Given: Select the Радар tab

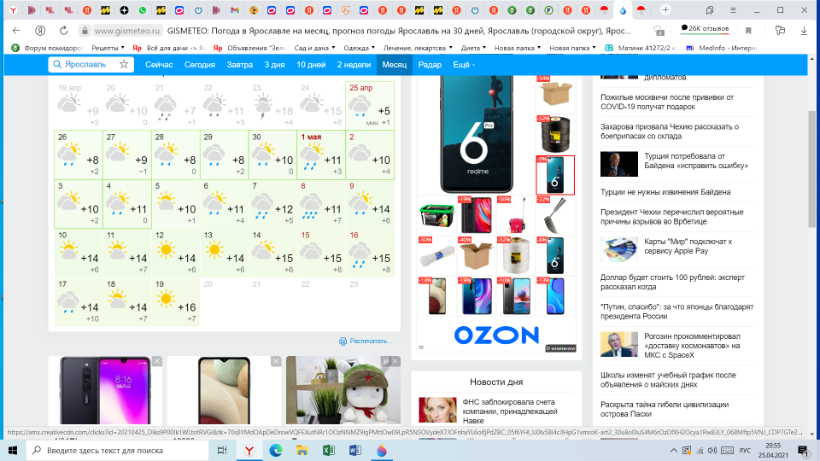Looking at the screenshot, I should point(430,64).
